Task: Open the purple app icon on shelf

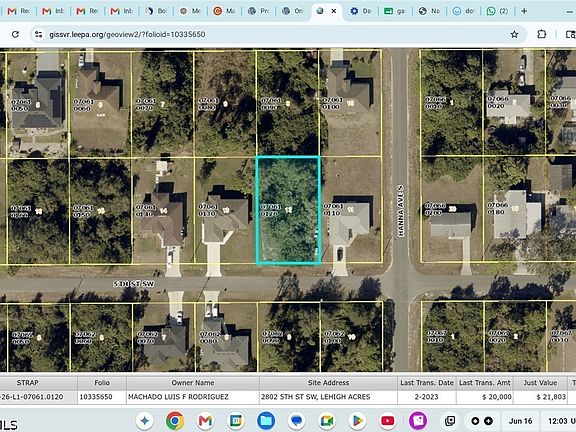Action: 418,421
